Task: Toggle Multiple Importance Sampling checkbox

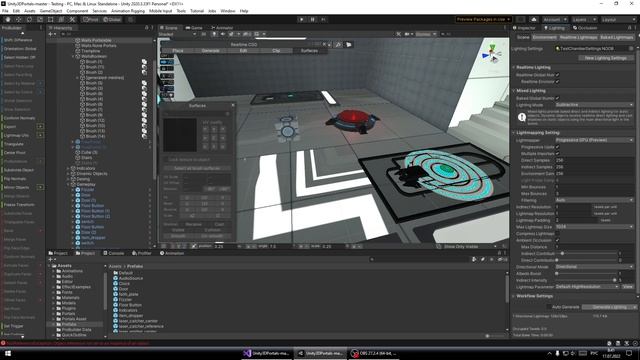Action: point(558,153)
